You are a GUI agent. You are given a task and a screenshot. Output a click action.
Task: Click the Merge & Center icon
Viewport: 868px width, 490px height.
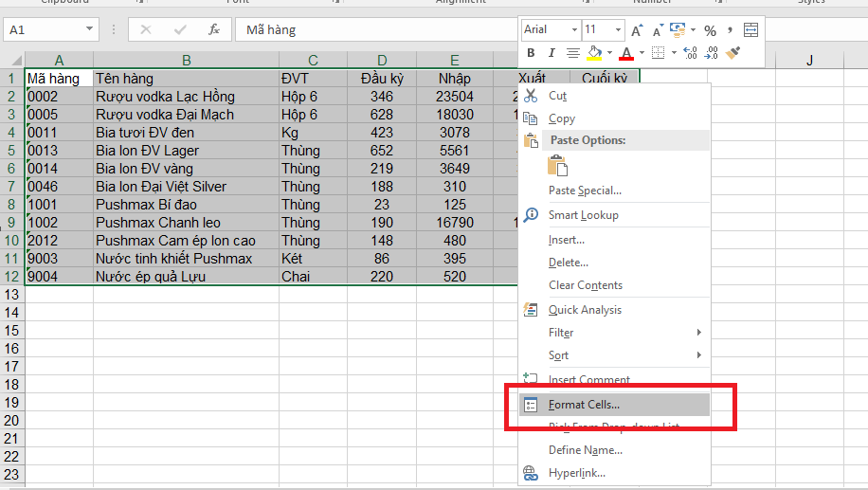pyautogui.click(x=750, y=30)
